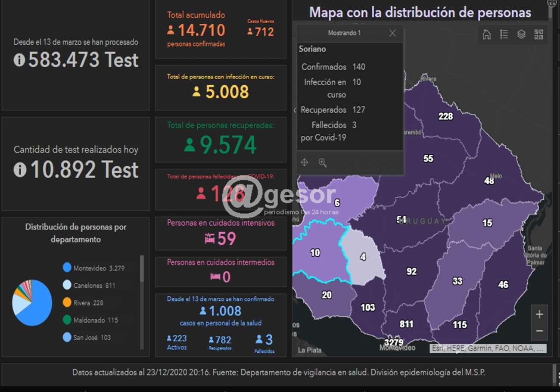The width and height of the screenshot is (560, 392).
Task: Click the pan-to-feature icon in Soriano popup
Action: pyautogui.click(x=304, y=162)
